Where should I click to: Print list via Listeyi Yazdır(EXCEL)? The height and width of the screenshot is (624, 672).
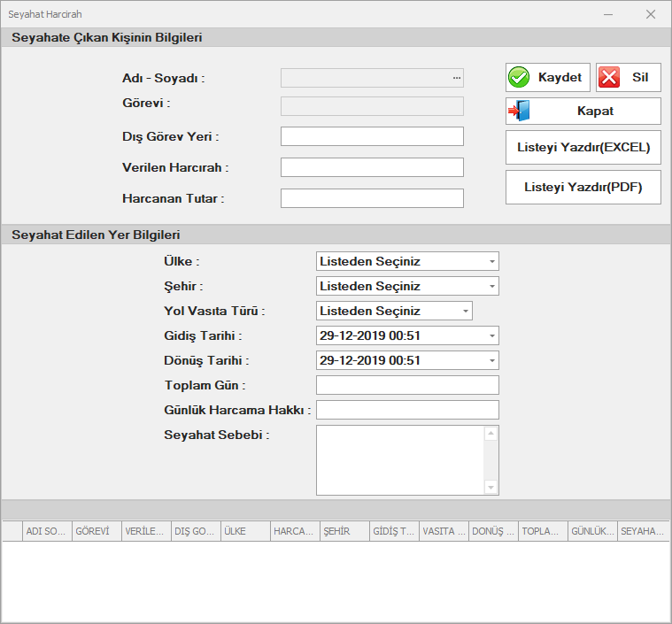(x=583, y=148)
